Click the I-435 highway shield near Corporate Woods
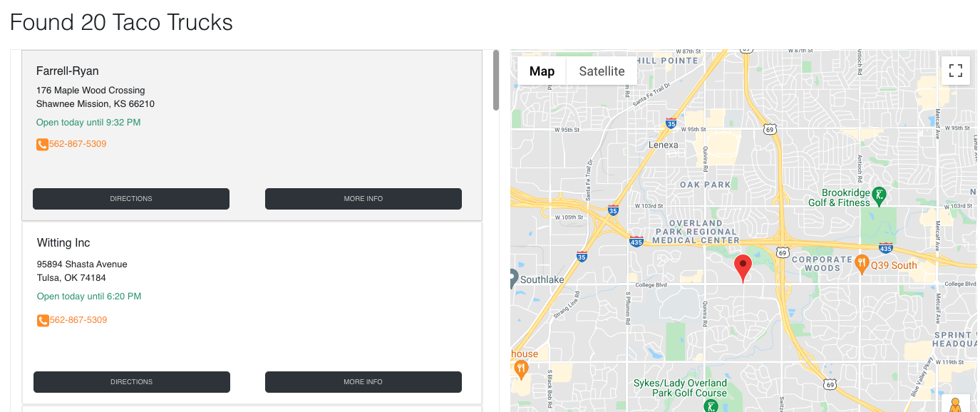The image size is (980, 412). coord(885,248)
